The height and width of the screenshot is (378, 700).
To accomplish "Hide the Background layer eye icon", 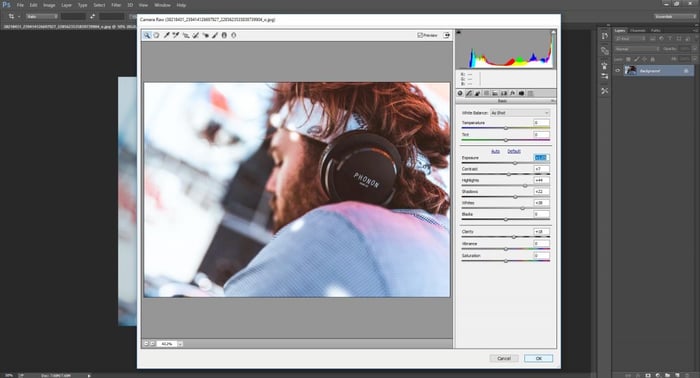I will point(618,71).
